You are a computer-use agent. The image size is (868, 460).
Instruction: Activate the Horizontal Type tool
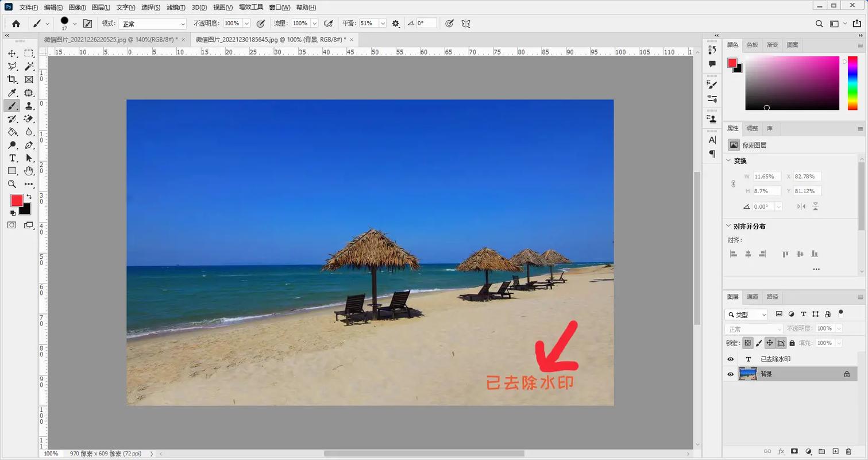tap(12, 158)
